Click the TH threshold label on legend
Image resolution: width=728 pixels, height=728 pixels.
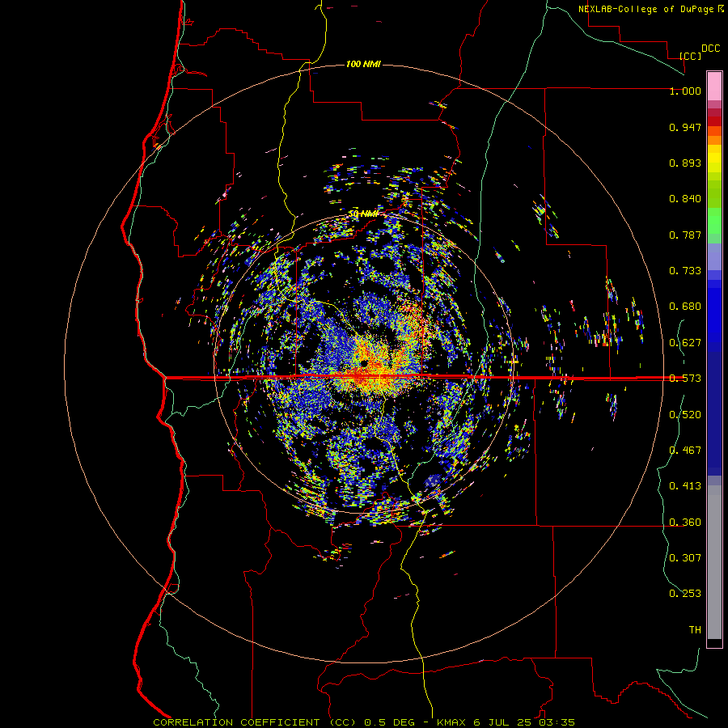coord(695,630)
